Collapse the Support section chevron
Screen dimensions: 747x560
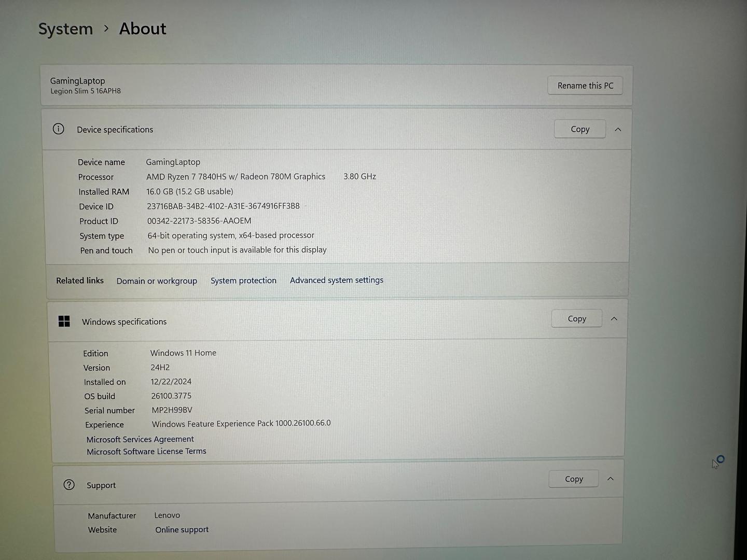pyautogui.click(x=611, y=479)
